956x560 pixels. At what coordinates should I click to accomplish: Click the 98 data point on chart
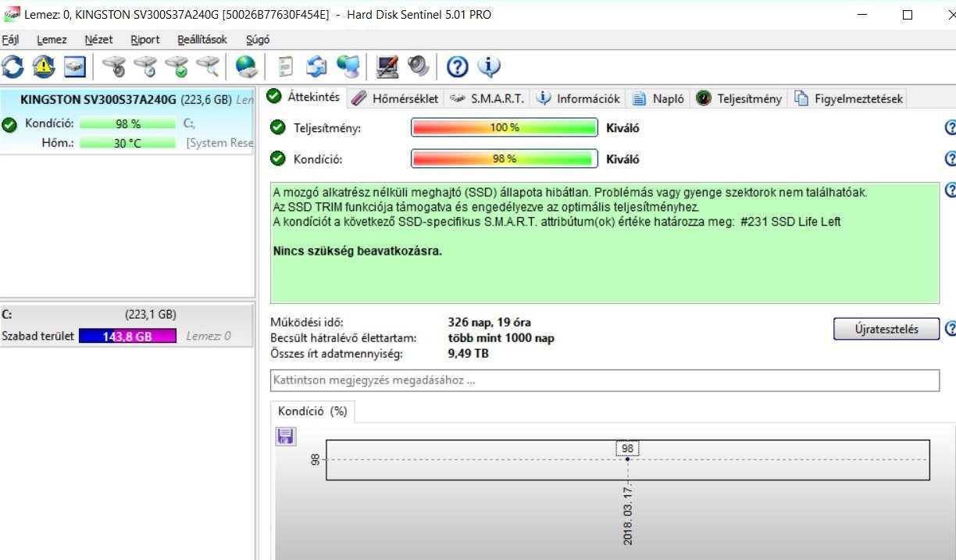pos(627,458)
